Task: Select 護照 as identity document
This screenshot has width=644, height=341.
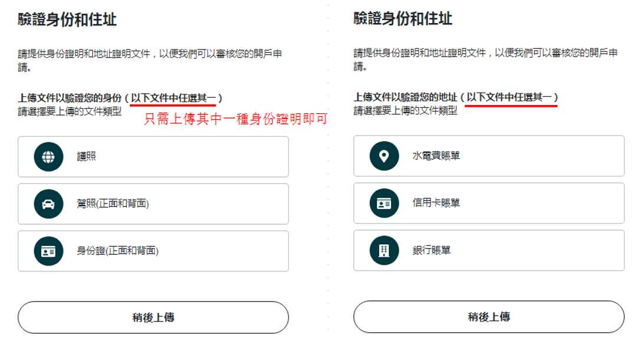Action: 153,156
